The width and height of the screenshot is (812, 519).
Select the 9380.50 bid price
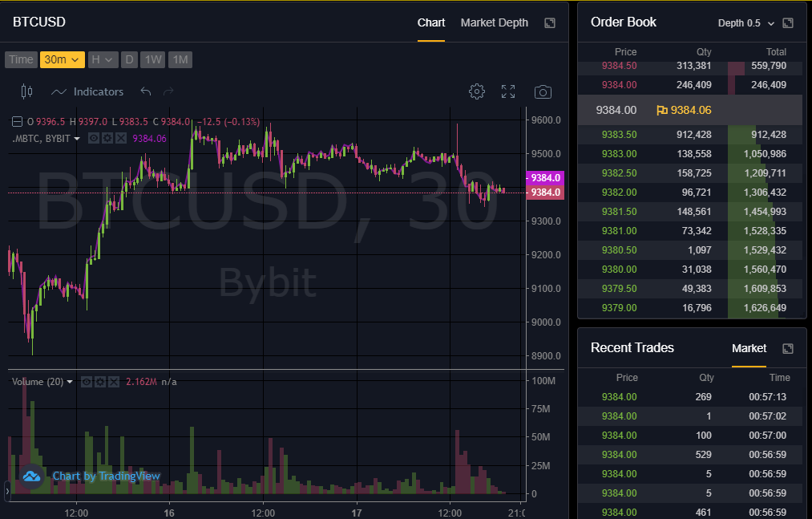click(x=619, y=250)
